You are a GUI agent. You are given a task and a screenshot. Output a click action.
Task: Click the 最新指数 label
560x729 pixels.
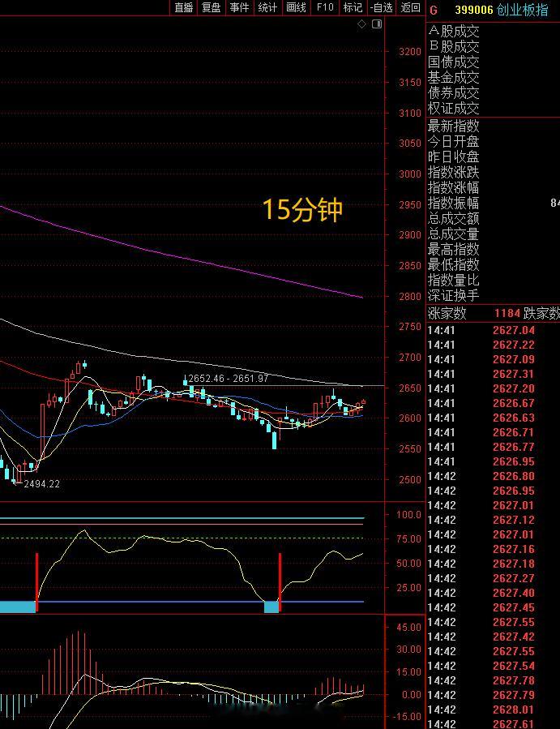point(453,126)
